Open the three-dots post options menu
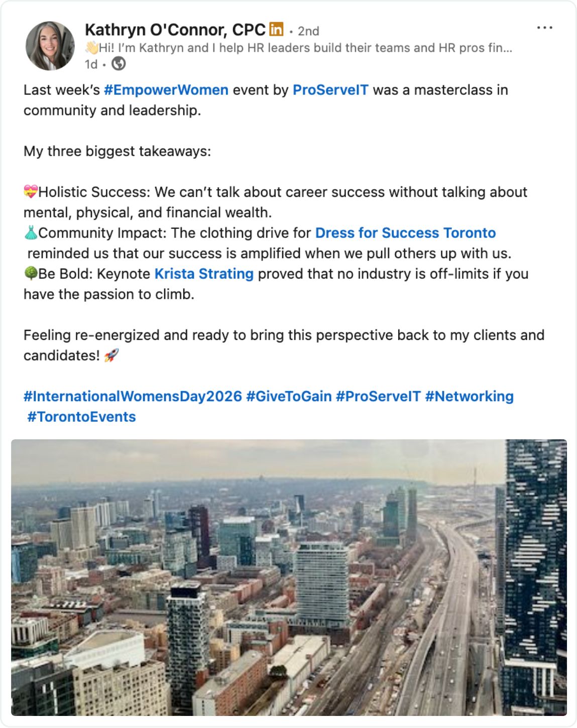577x728 pixels. (x=544, y=28)
